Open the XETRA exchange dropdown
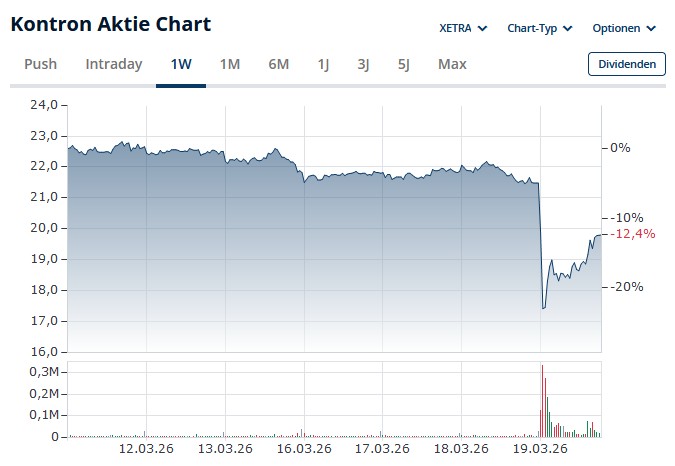Viewport: 675px width, 466px height. click(x=463, y=28)
